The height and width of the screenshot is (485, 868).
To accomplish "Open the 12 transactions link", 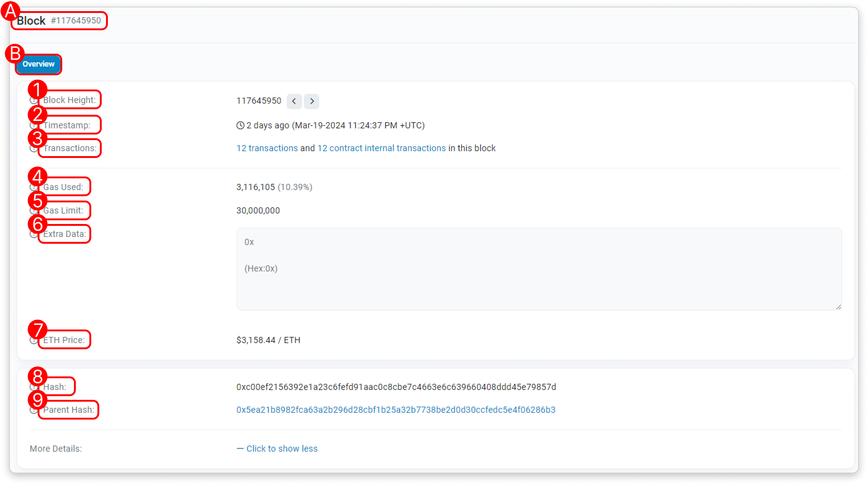I will 267,148.
